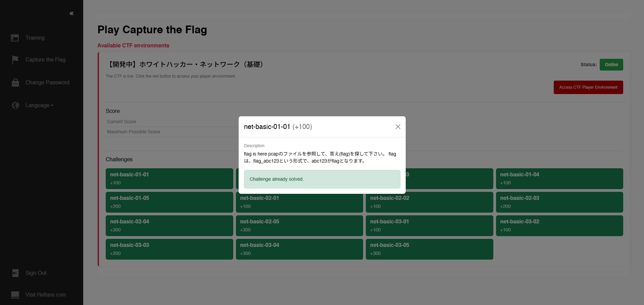Click the green Online status badge
Screen dimensions: 644x305
[611, 64]
